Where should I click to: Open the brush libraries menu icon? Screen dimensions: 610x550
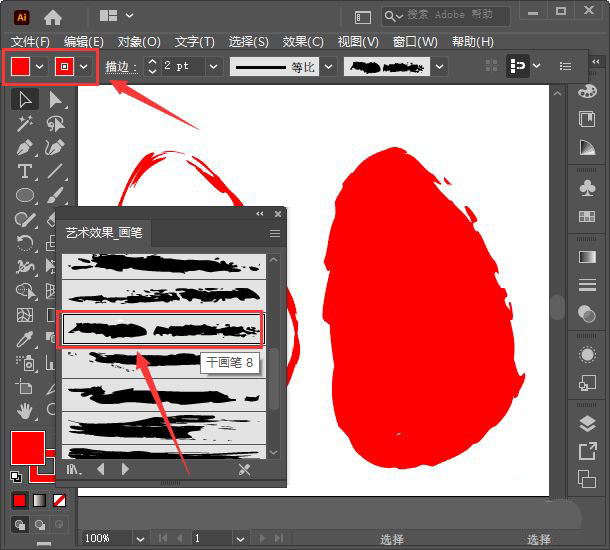click(x=73, y=469)
